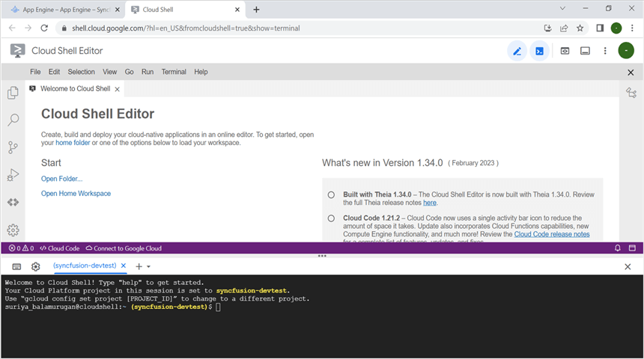Expand the browser tab search chevron
The height and width of the screenshot is (359, 644).
[562, 8]
